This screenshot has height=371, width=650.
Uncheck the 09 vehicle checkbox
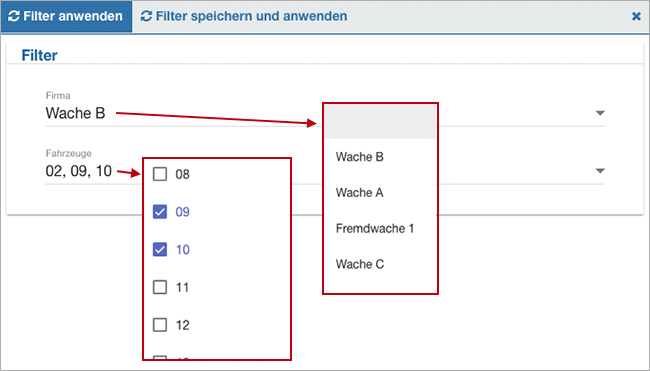pos(160,212)
